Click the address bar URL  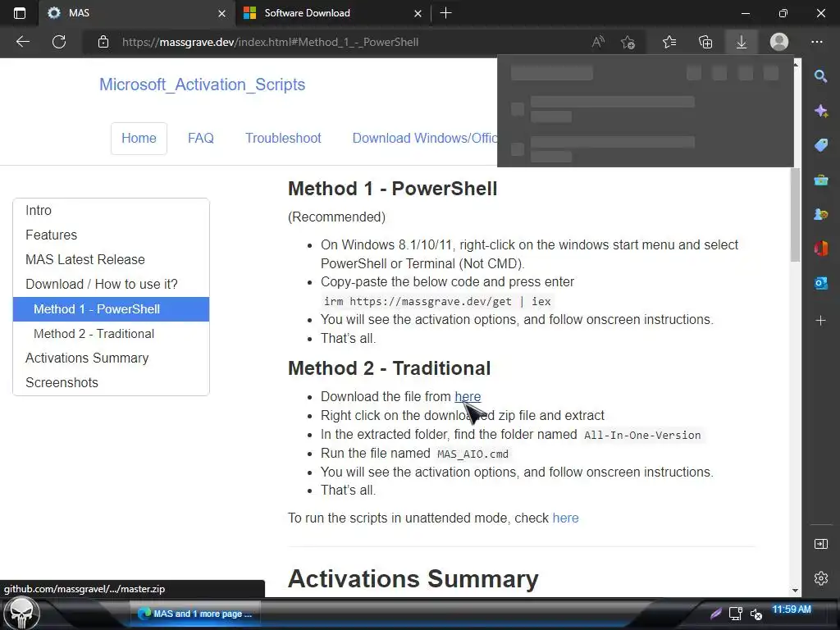coord(270,42)
